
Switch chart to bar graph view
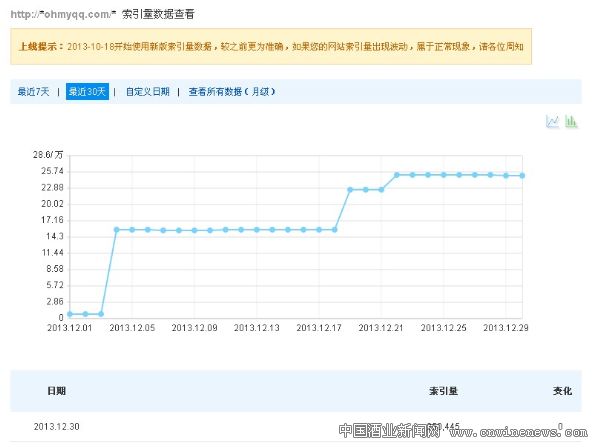[x=571, y=121]
